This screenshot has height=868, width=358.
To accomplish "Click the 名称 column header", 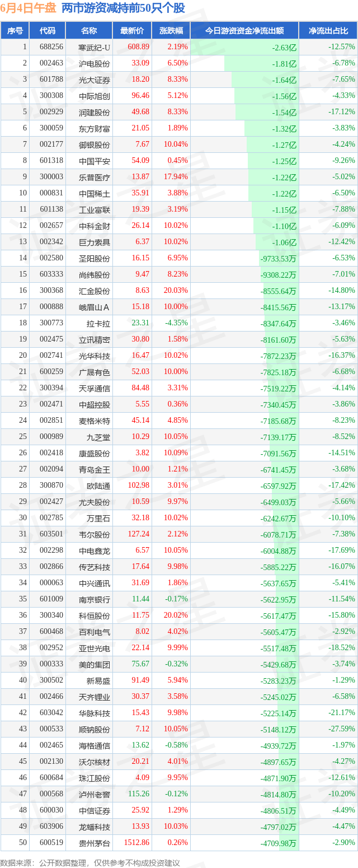I will pos(89,31).
